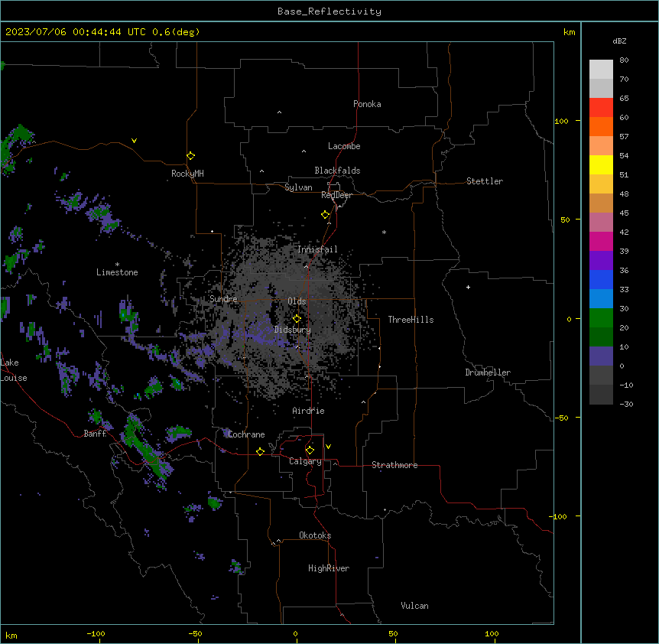Pick the purple 39-36 dBZ legend swatch
The width and height of the screenshot is (659, 644).
(601, 260)
